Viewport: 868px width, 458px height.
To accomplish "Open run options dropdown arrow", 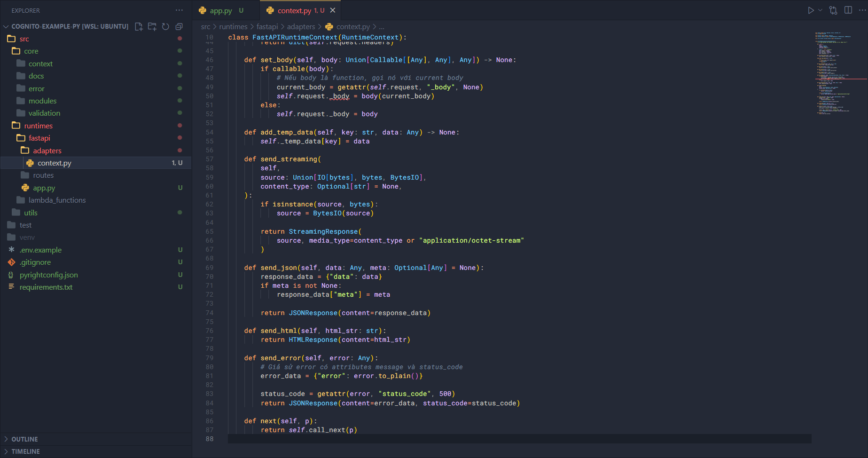I will (x=821, y=10).
